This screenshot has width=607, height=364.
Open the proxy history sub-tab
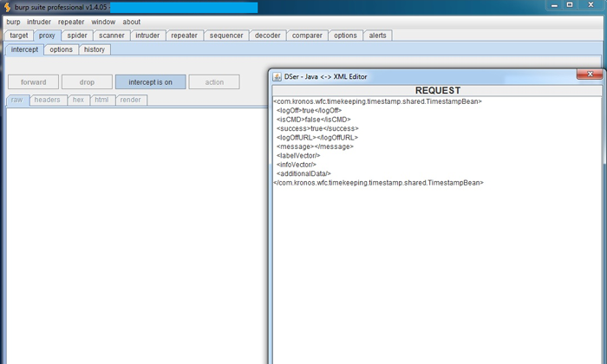pos(95,49)
